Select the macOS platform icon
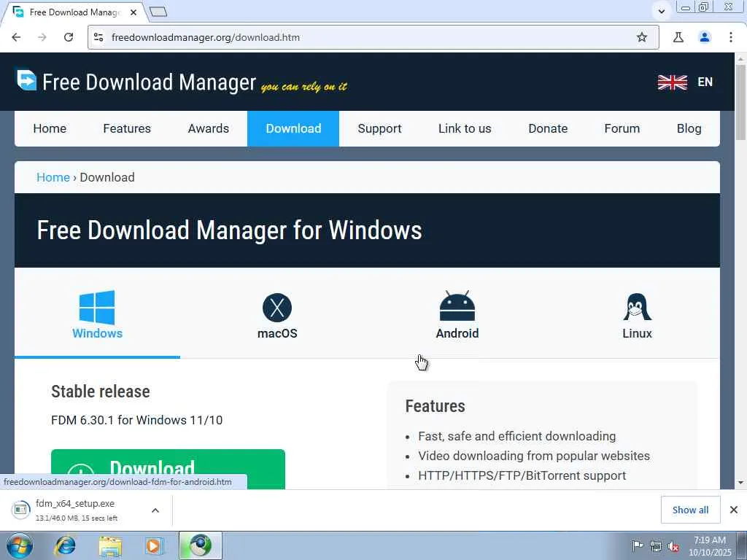This screenshot has height=560, width=747. point(277,308)
